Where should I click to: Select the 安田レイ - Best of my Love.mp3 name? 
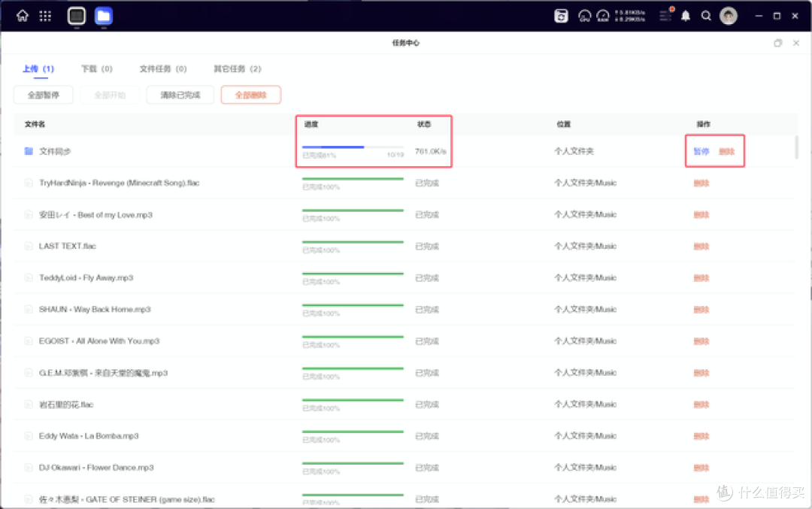(95, 215)
